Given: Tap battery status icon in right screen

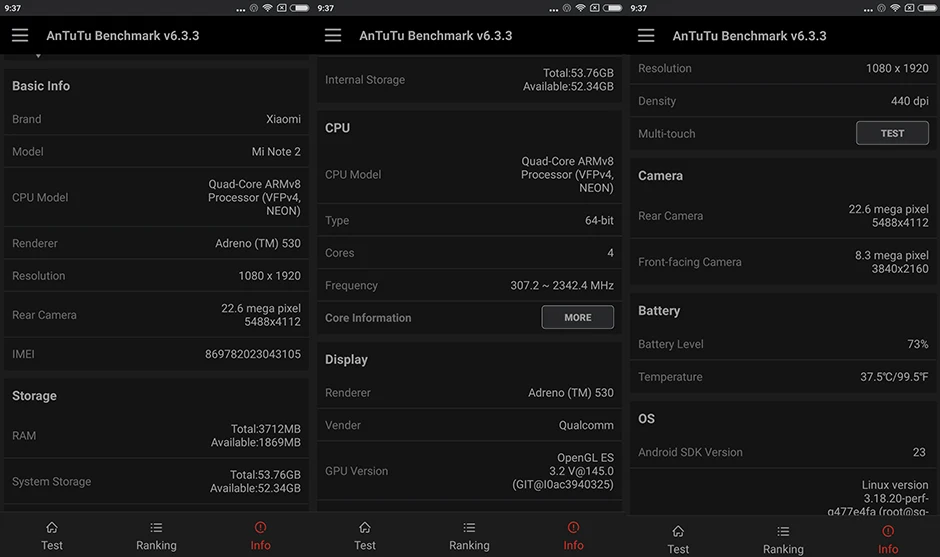Looking at the screenshot, I should coord(928,8).
